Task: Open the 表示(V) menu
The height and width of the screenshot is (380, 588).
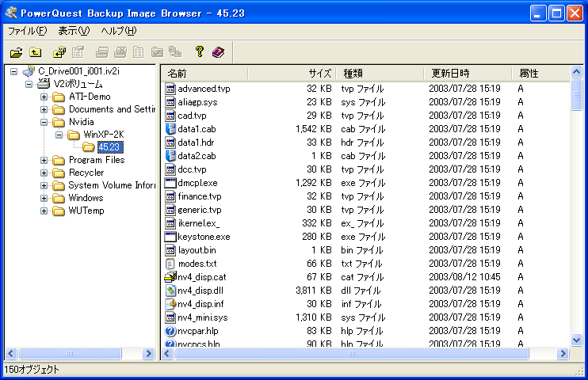Action: (x=74, y=31)
